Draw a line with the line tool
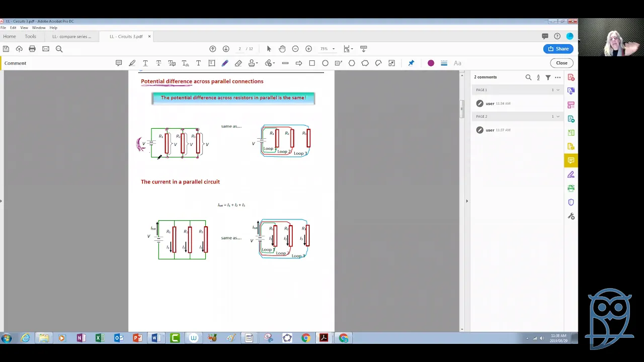The height and width of the screenshot is (362, 644). pos(285,63)
